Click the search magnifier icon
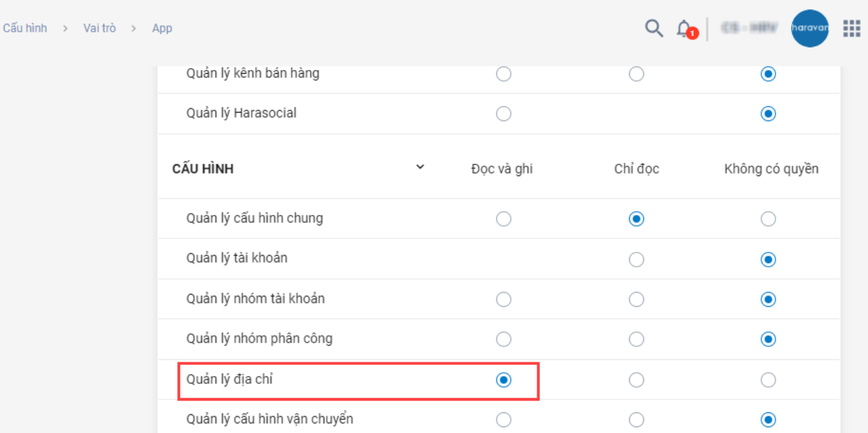868x433 pixels. coord(654,28)
